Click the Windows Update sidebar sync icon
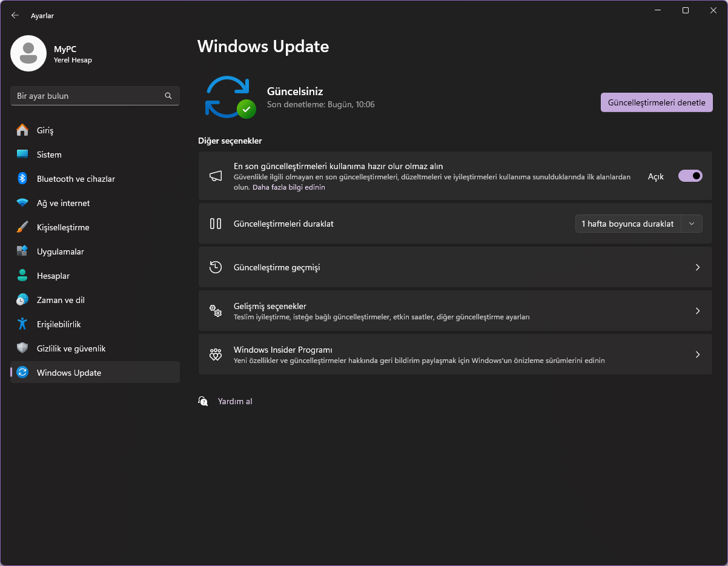This screenshot has width=728, height=566. click(x=22, y=373)
